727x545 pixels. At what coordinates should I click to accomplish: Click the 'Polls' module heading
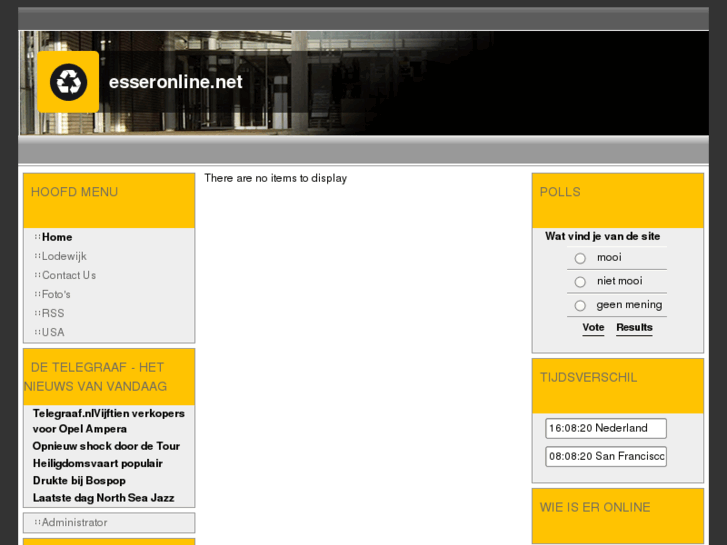[x=560, y=192]
